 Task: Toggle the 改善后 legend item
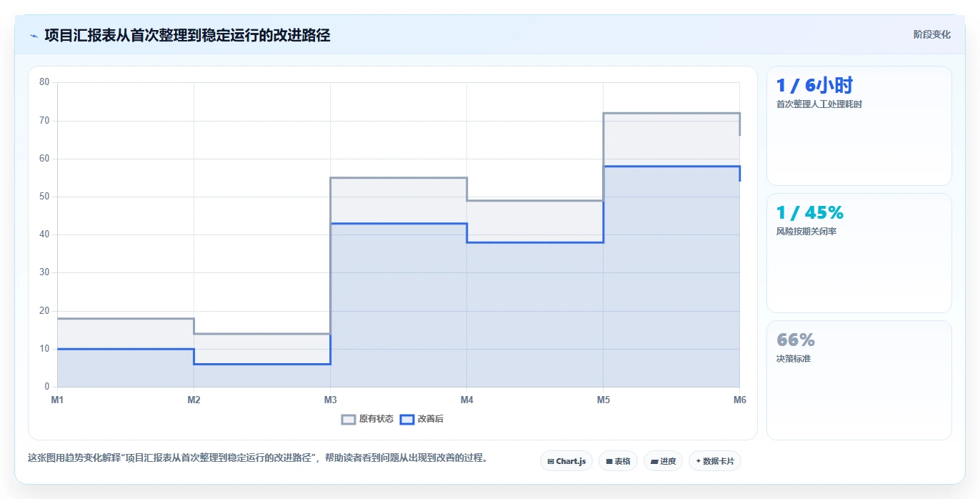(x=421, y=419)
